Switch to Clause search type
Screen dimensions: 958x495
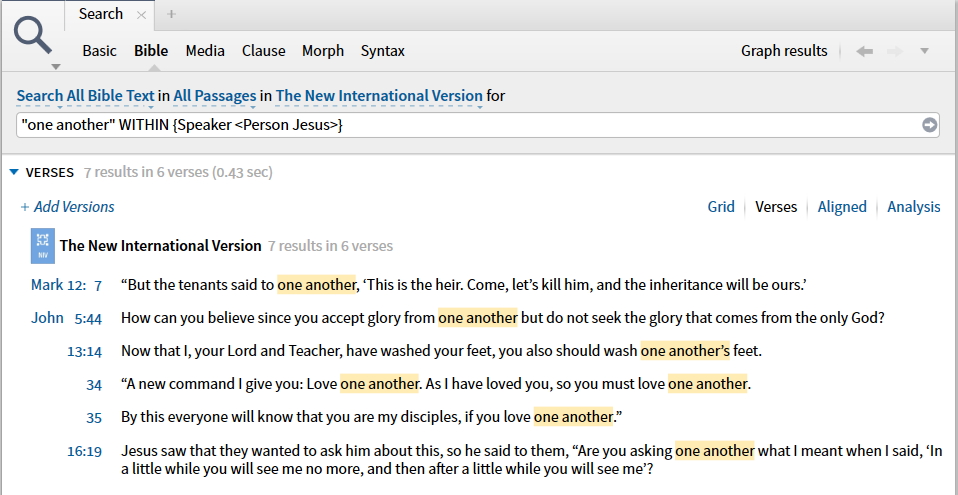(x=263, y=51)
